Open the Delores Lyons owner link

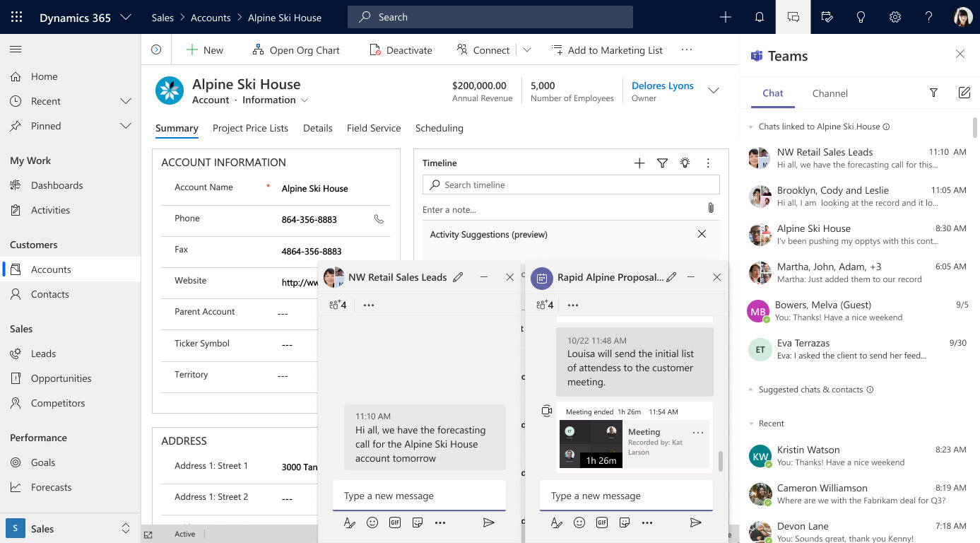(x=663, y=86)
